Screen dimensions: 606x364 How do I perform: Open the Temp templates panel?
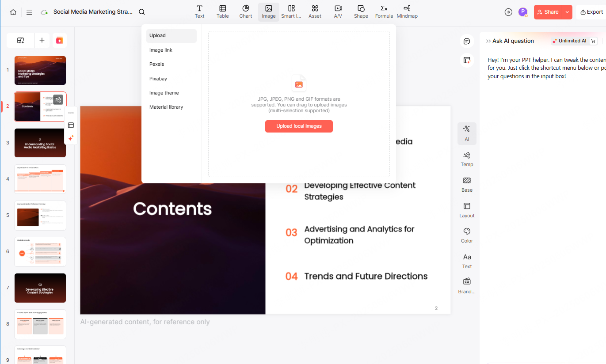pos(467,159)
